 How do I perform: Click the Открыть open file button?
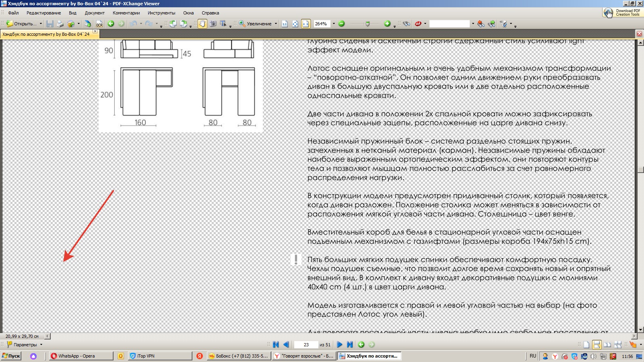click(22, 24)
